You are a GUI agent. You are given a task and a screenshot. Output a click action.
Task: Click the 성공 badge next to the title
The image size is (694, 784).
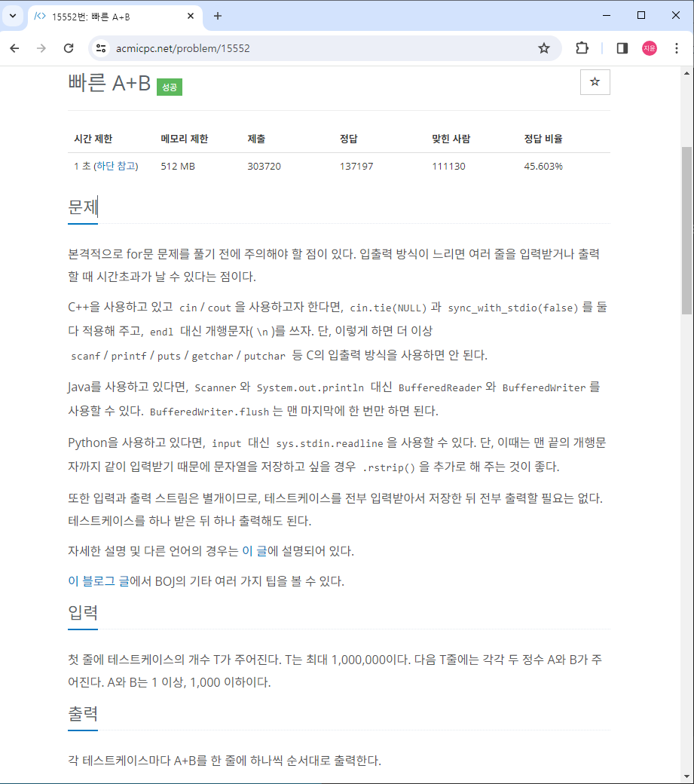[169, 87]
